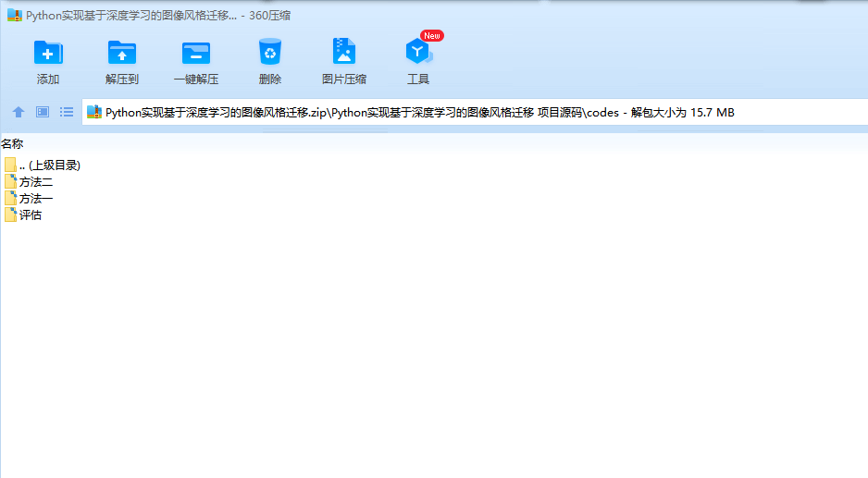Open the 图片压缩 image compression tool
Image resolution: width=868 pixels, height=478 pixels.
(x=343, y=52)
